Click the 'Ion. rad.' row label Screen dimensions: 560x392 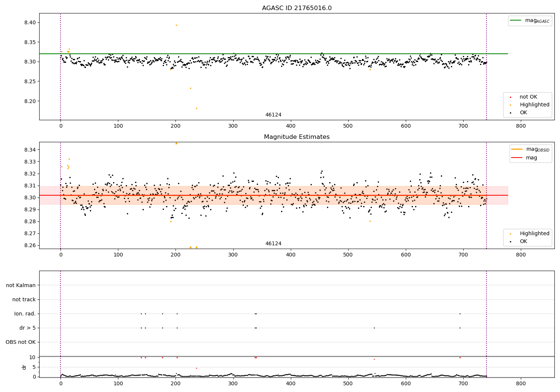point(25,314)
